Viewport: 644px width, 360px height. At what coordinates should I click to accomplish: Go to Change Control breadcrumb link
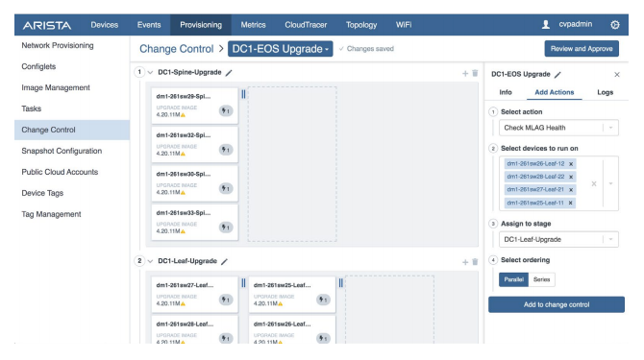pos(177,49)
